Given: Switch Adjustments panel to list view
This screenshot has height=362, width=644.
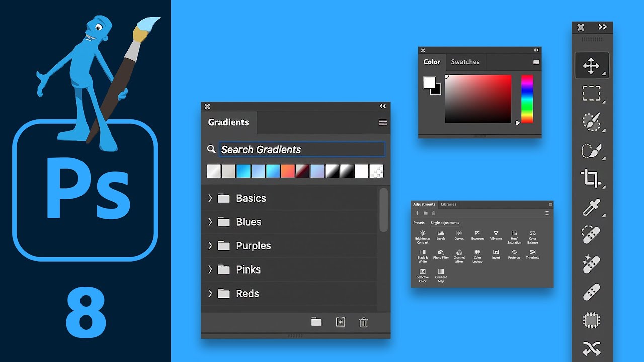Looking at the screenshot, I should point(547,213).
